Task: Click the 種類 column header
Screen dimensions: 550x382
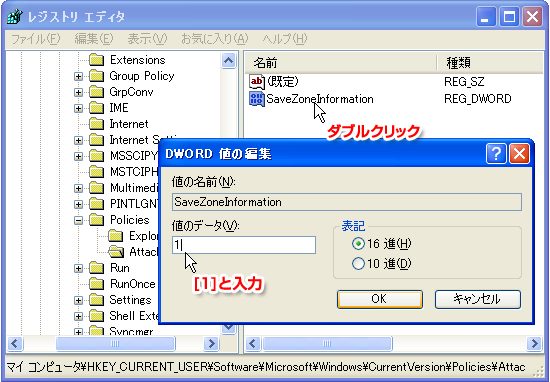Action: [x=490, y=63]
